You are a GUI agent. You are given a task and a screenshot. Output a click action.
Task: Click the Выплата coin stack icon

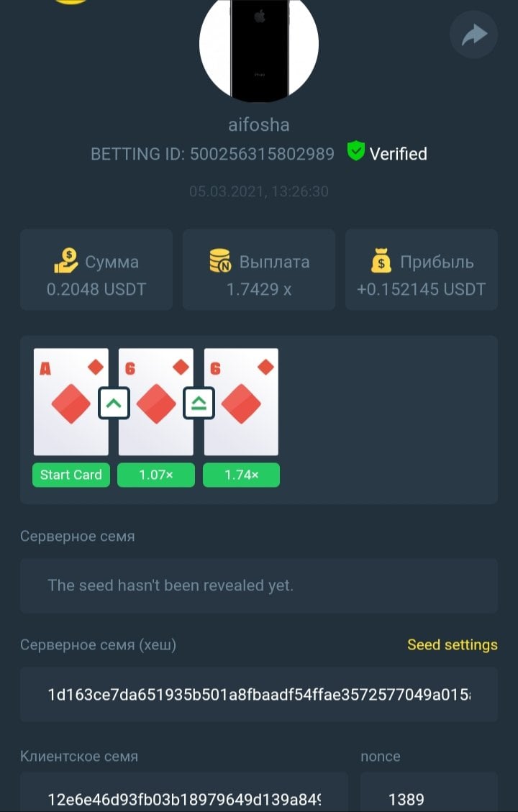[219, 260]
